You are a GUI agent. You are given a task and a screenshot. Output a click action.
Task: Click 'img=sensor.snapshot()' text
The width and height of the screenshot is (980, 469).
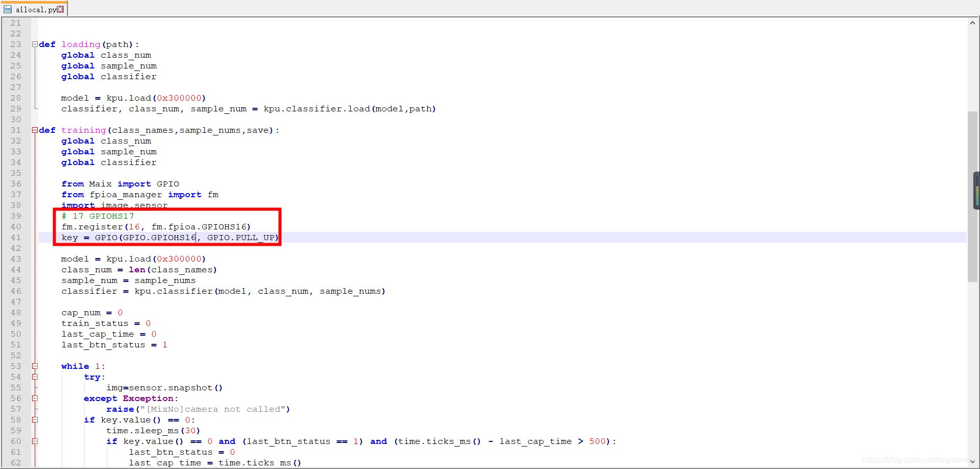pos(164,388)
